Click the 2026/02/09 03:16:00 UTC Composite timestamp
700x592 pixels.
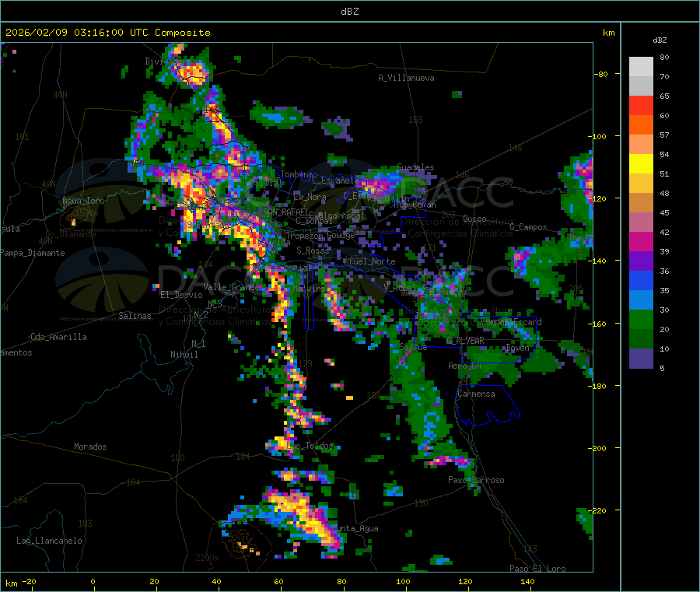pyautogui.click(x=107, y=33)
